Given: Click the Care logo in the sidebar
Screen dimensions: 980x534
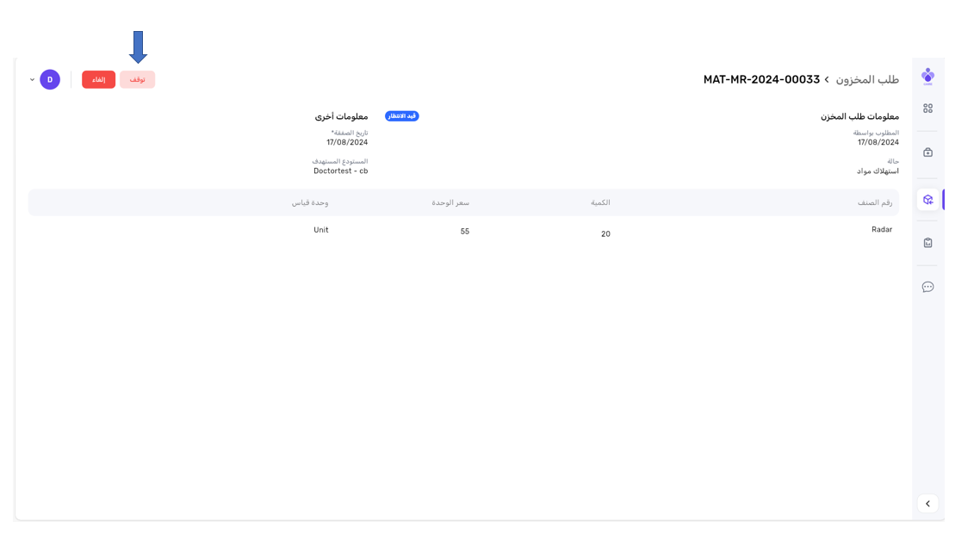Looking at the screenshot, I should pyautogui.click(x=927, y=76).
